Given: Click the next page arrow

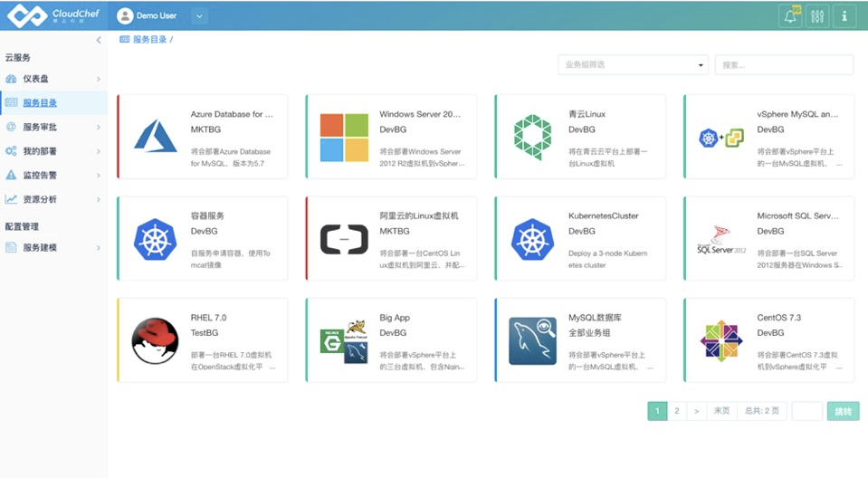Looking at the screenshot, I should pos(696,411).
